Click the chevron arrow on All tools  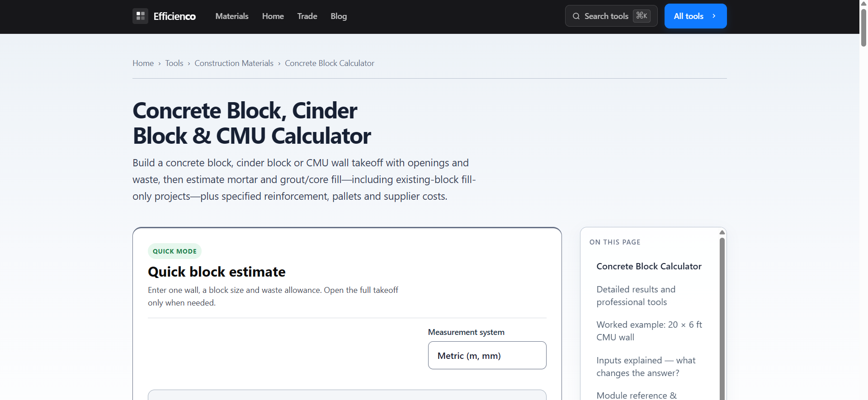pyautogui.click(x=714, y=16)
